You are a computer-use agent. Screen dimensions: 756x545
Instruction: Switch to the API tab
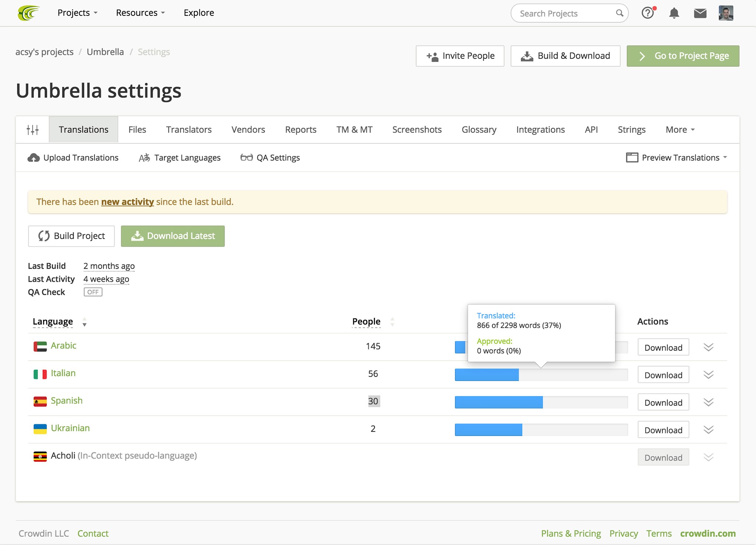(x=591, y=130)
